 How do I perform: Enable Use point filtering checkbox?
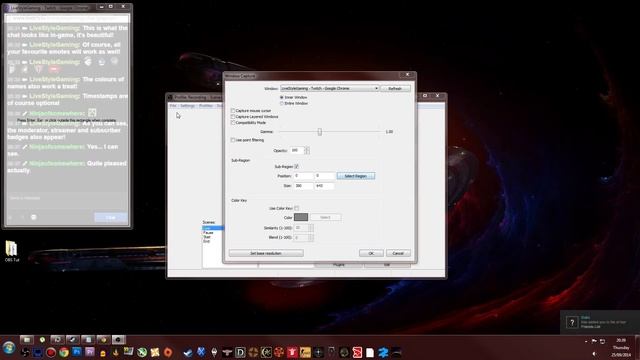coord(233,140)
